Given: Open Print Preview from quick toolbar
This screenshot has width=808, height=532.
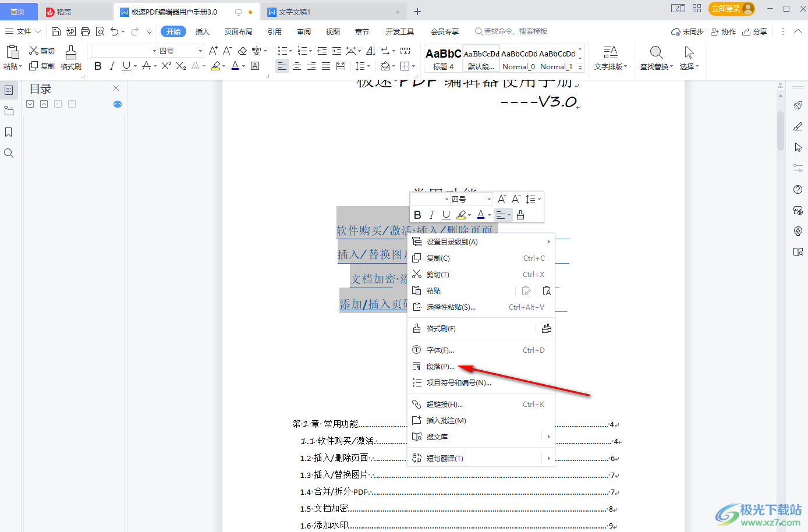Looking at the screenshot, I should (x=100, y=31).
